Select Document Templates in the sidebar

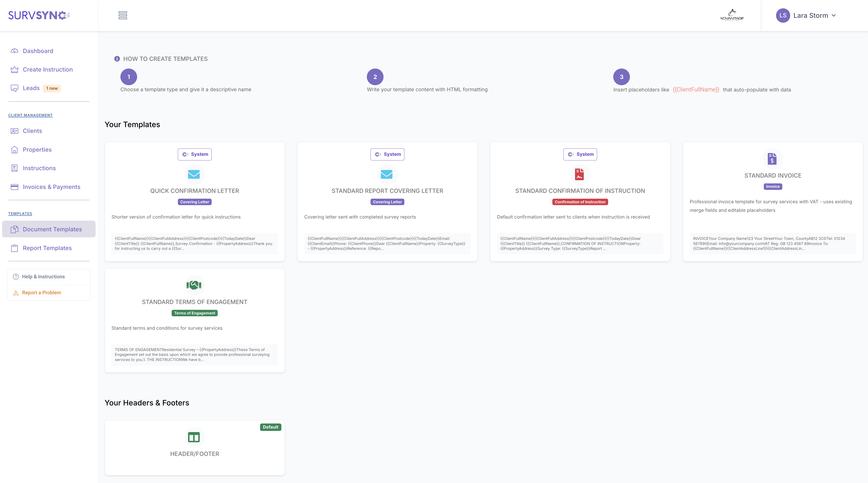(x=49, y=229)
